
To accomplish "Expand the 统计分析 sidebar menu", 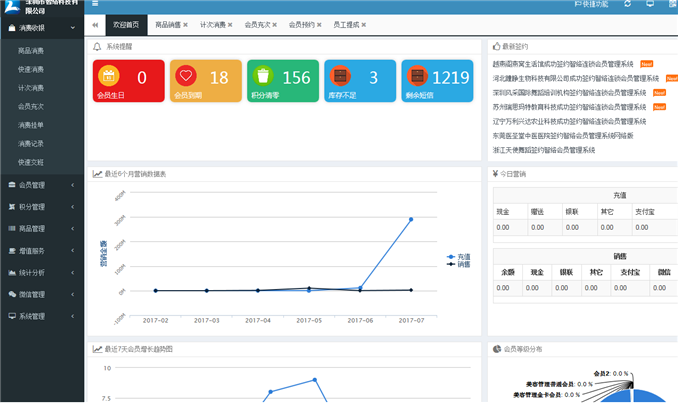I will (x=40, y=272).
